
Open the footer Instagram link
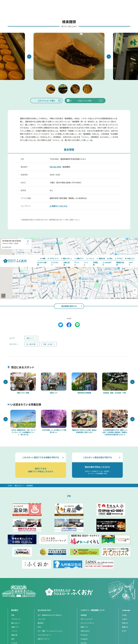pos(84,639)
